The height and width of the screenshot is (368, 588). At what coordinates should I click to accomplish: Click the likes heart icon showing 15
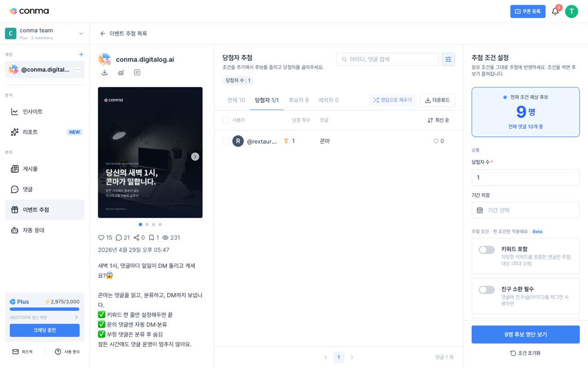(101, 238)
